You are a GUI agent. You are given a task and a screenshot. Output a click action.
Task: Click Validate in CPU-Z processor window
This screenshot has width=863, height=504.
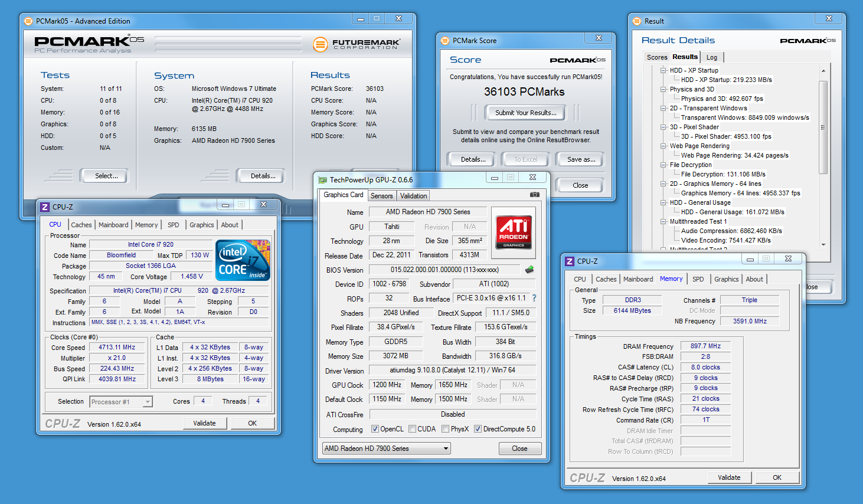204,423
